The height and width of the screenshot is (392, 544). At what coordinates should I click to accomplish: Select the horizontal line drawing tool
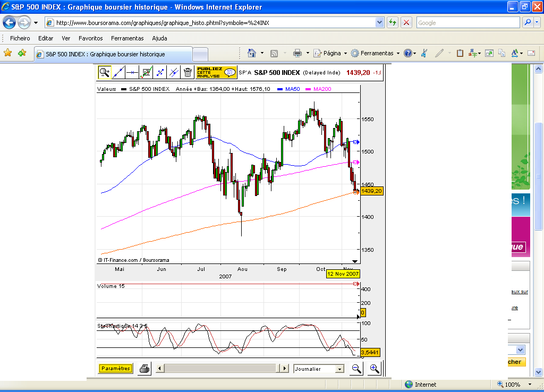(x=132, y=72)
